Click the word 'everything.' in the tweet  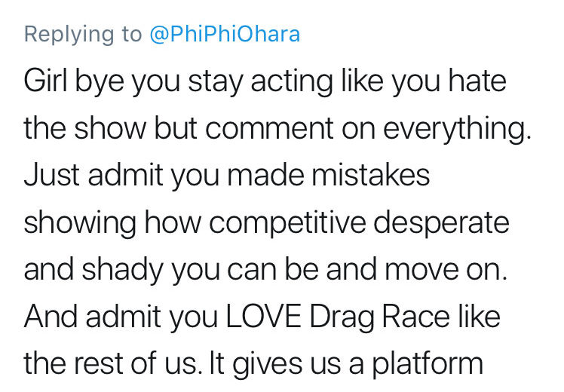click(x=457, y=130)
